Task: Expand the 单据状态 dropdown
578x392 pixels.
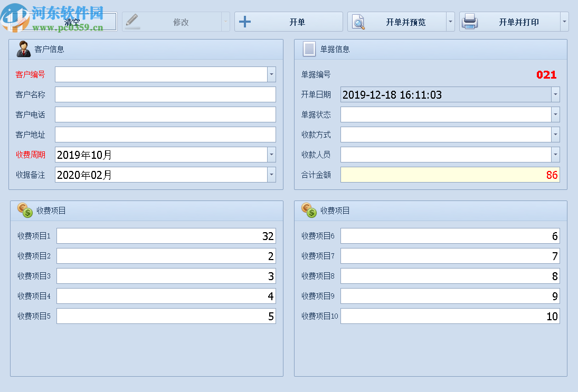Action: [x=555, y=114]
